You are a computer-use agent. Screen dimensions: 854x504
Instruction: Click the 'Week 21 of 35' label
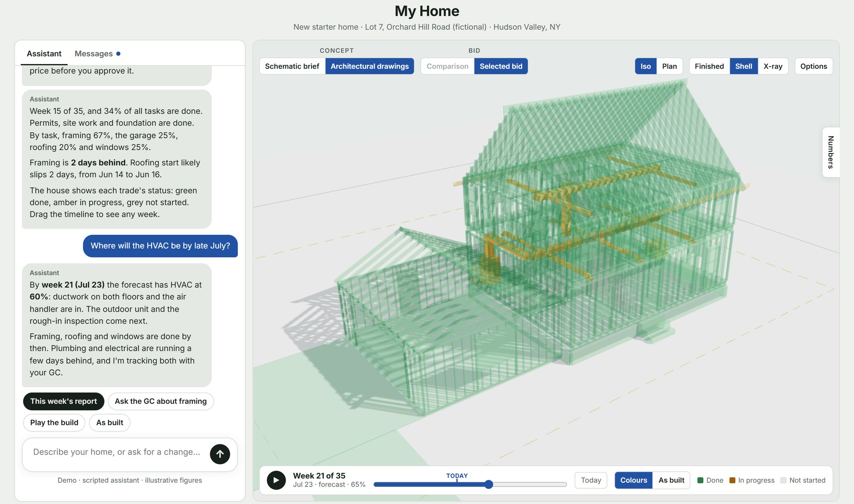319,476
